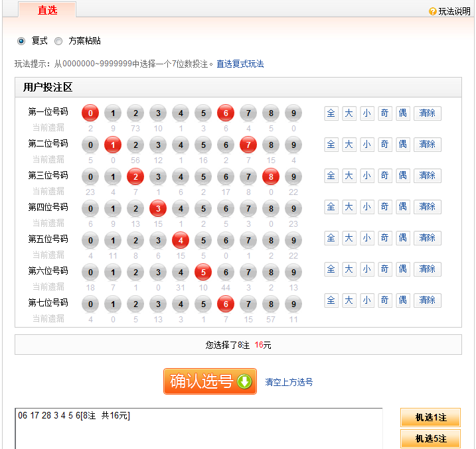Screen dimensions: 476x449
Task: Choose ball 0 in fourth position row
Action: coord(90,208)
